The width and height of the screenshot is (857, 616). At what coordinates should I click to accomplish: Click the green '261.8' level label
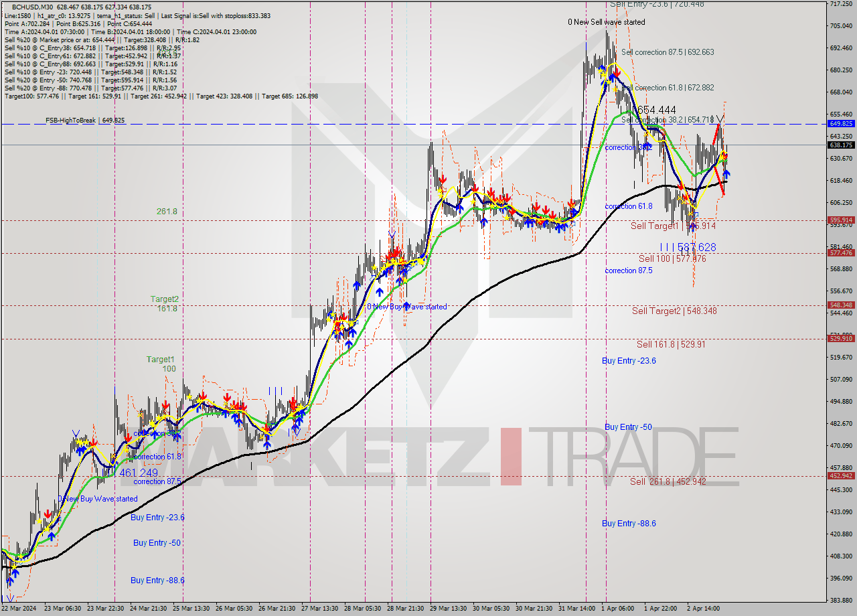click(x=167, y=212)
